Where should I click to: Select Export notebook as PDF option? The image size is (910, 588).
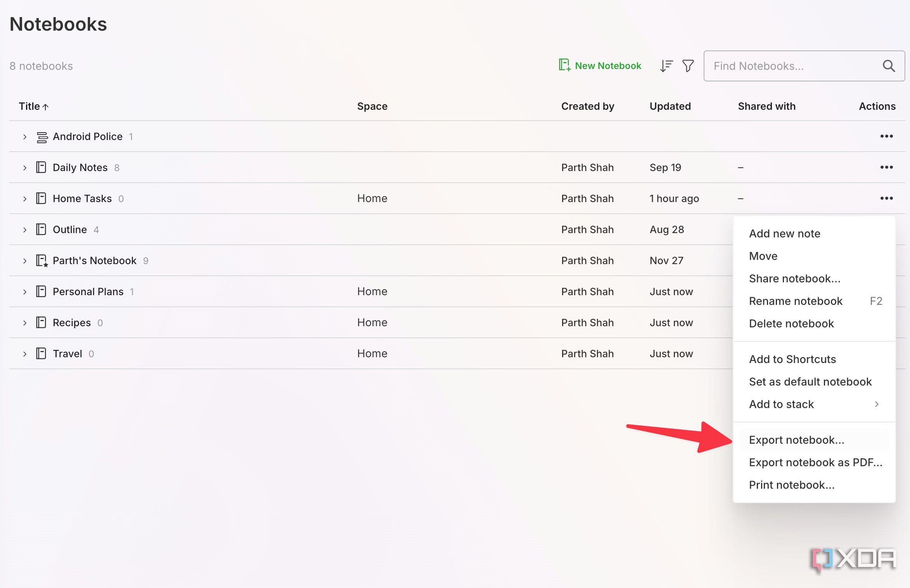[815, 462]
